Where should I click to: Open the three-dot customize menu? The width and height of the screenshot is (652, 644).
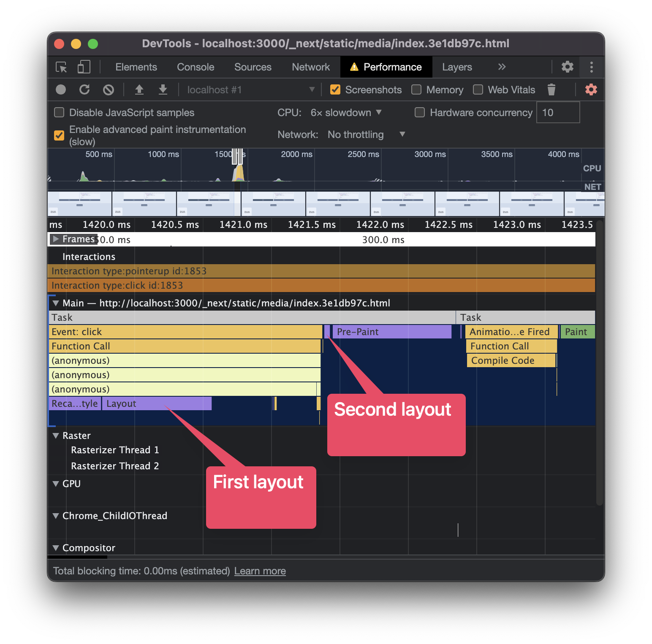point(591,67)
